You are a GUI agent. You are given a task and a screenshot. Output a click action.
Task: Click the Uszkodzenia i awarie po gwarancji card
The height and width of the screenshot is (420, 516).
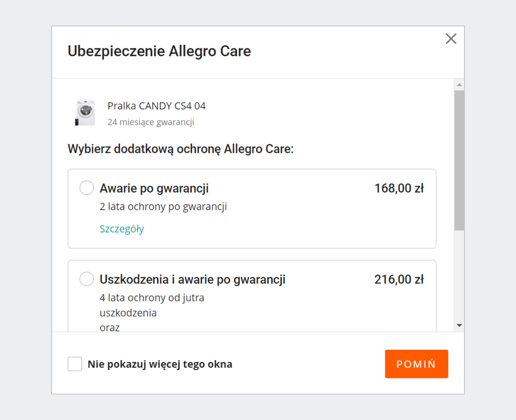[252, 297]
